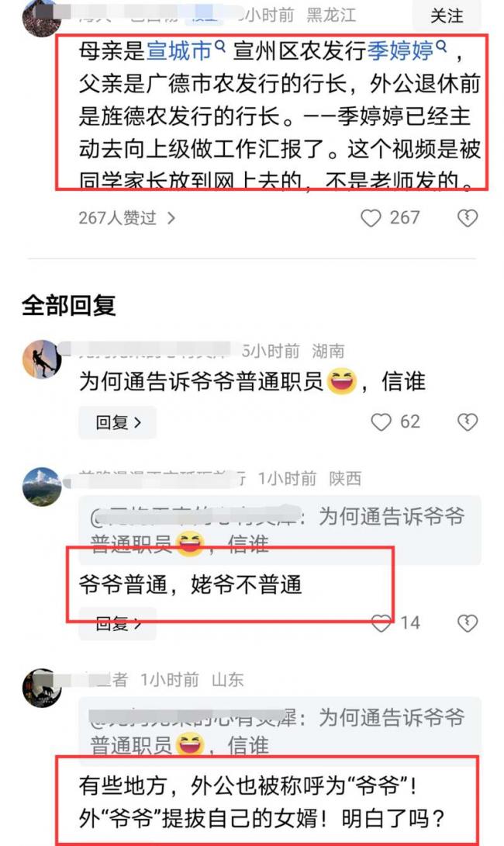
Task: Reply to the Hunan comment via 回复
Action: coord(118,422)
